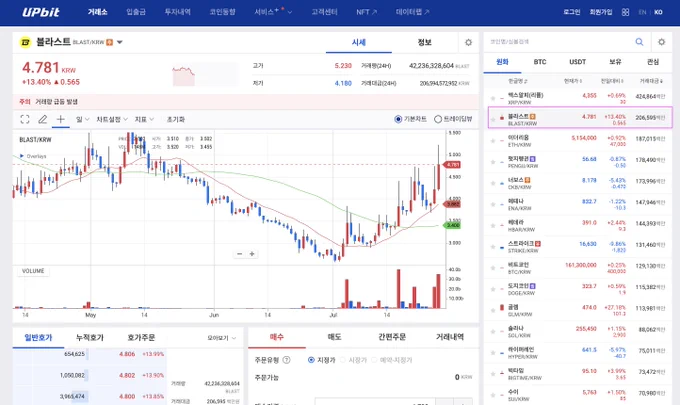Switch to USDT market tab
Image resolution: width=680 pixels, height=405 pixels.
coord(577,62)
